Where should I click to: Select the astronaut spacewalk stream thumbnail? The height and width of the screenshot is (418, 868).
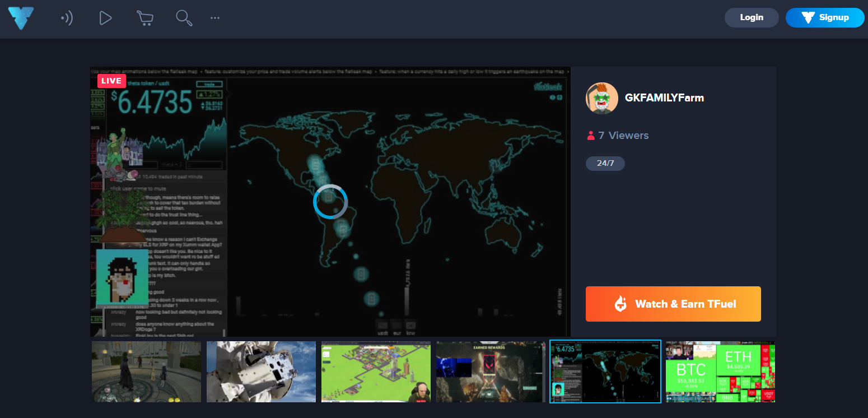coord(261,371)
